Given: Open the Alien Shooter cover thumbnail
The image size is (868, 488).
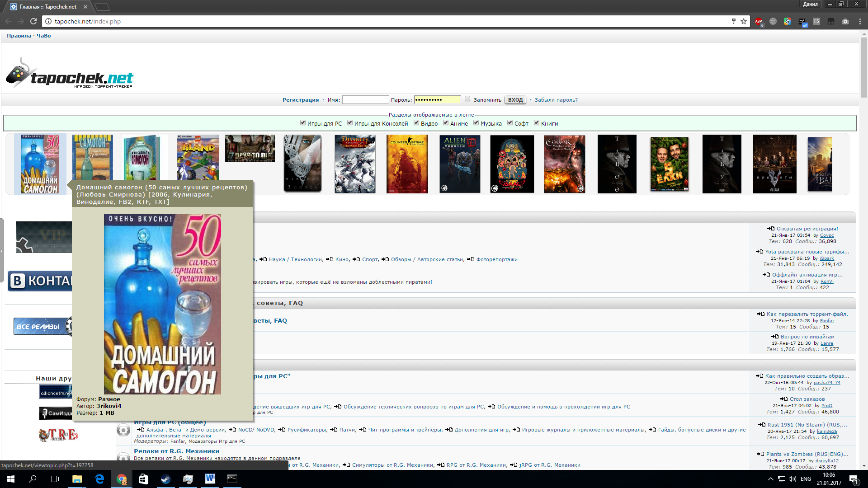Looking at the screenshot, I should [x=460, y=164].
